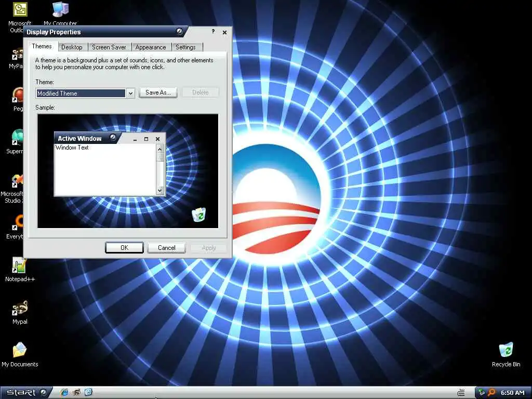532x399 pixels.
Task: Click the orange magnifier tray icon
Action: (x=491, y=393)
